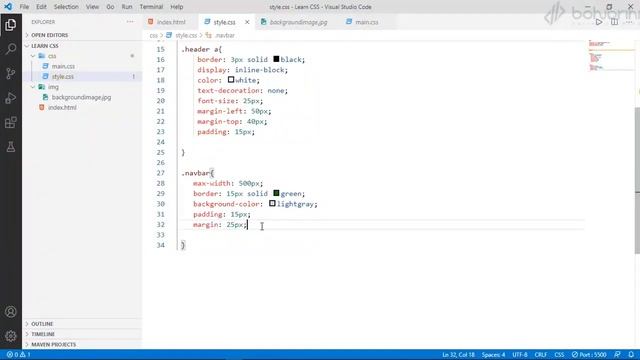The image size is (640, 360).
Task: Click CSS language mode in status bar
Action: [559, 354]
